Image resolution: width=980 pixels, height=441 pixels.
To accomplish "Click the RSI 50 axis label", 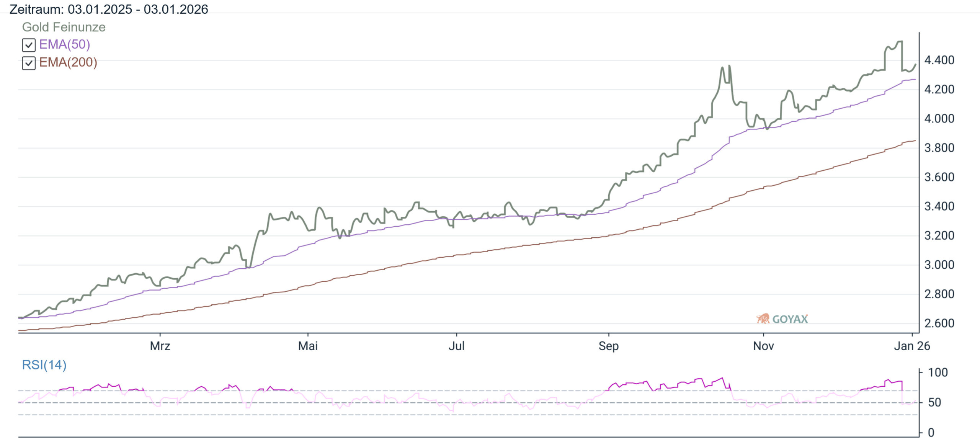I will point(934,402).
